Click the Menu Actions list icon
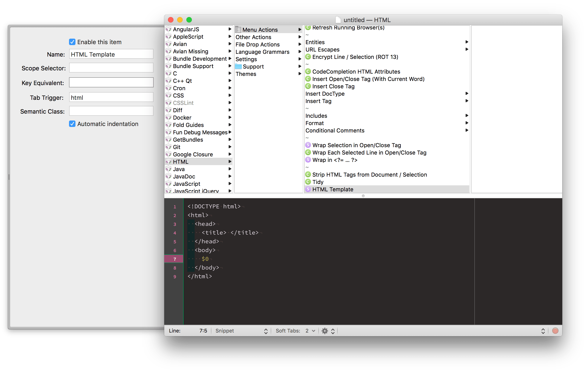588x373 pixels. point(238,29)
